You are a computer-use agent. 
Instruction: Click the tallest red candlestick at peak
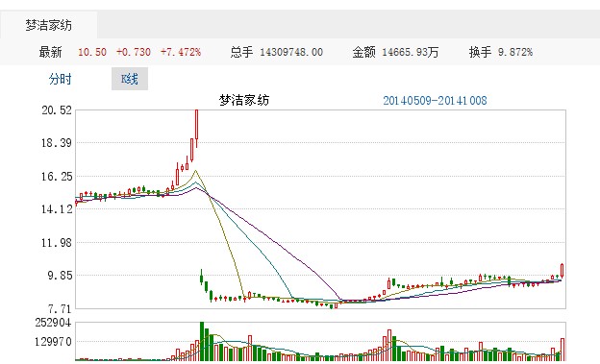tap(197, 125)
